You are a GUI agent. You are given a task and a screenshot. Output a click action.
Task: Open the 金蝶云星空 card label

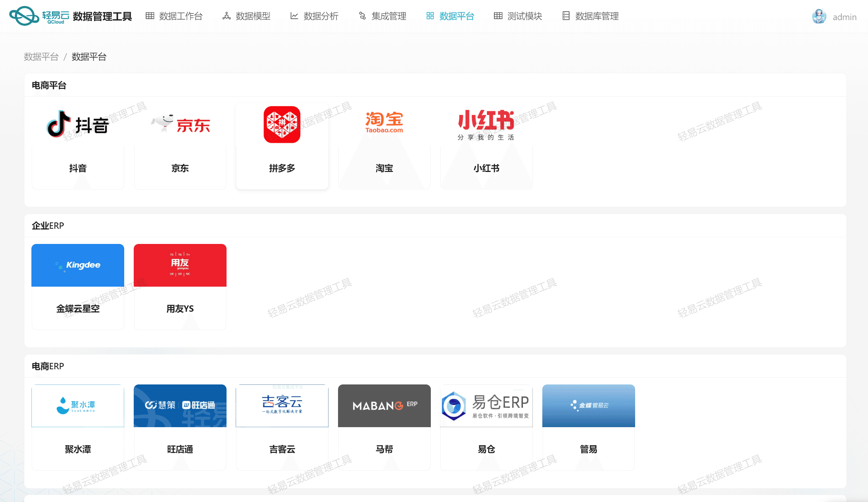[78, 309]
